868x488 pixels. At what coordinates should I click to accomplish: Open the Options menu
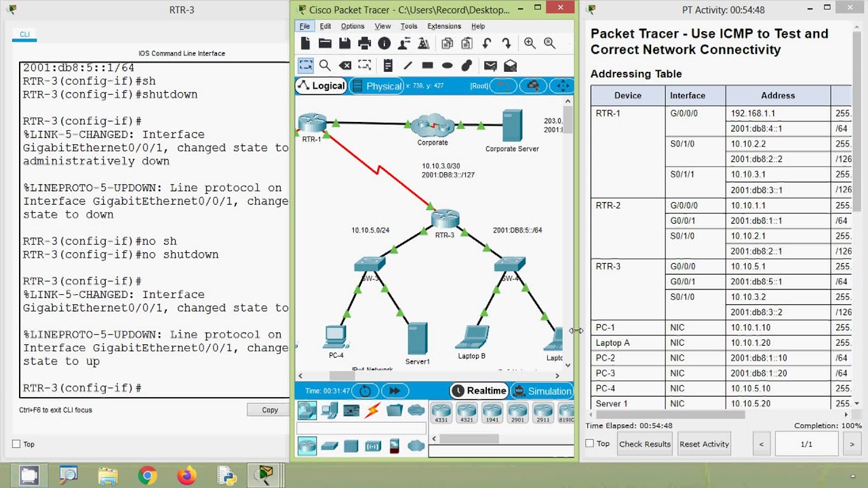click(353, 26)
